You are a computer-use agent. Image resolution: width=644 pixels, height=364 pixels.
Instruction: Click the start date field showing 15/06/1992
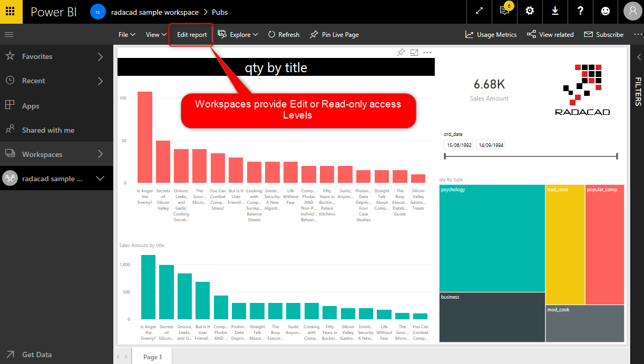458,144
